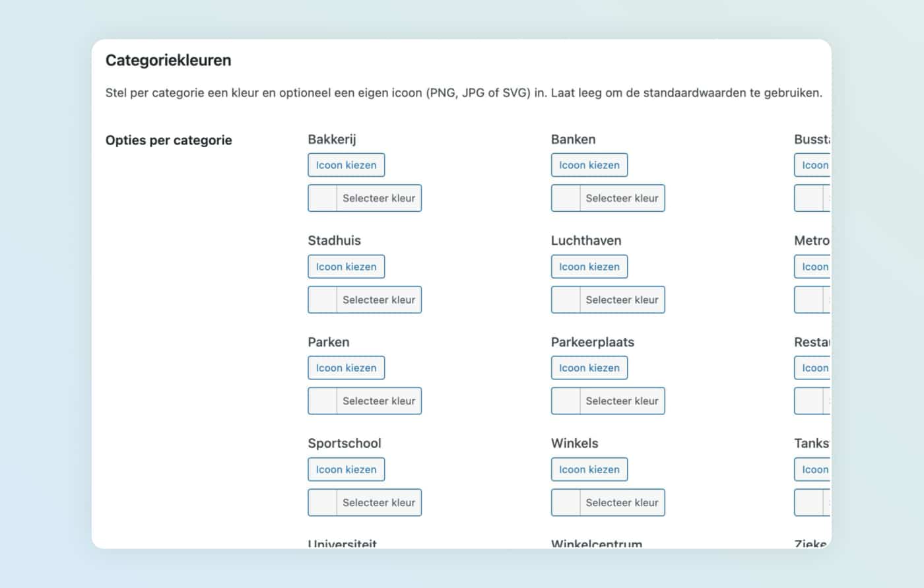Choose an icon for Winkels
This screenshot has height=588, width=924.
[x=589, y=469]
